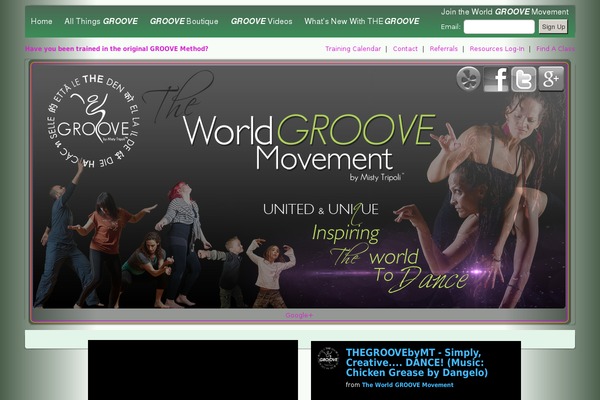The width and height of the screenshot is (600, 400).
Task: Open THEGROOVEbyMT Simply Creative DANCE video title
Action: coord(417,362)
